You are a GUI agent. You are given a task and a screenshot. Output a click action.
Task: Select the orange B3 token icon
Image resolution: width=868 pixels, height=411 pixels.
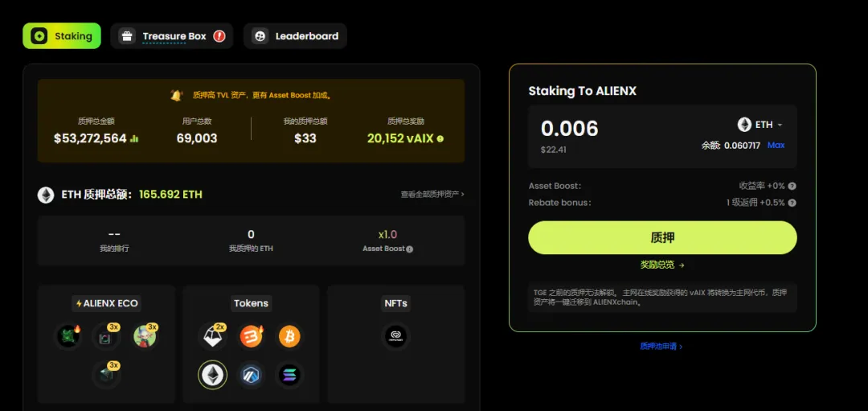coord(251,336)
